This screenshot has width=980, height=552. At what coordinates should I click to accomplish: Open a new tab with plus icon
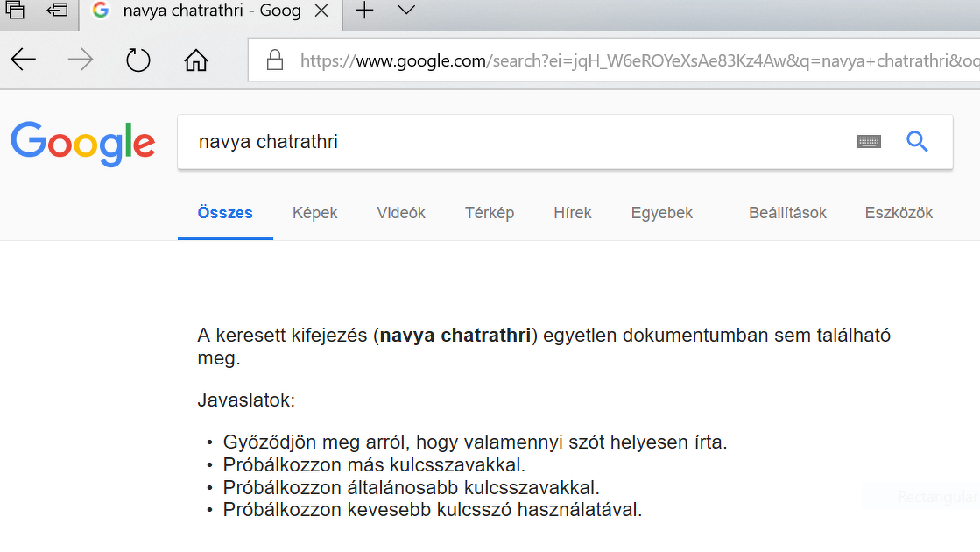coord(364,10)
